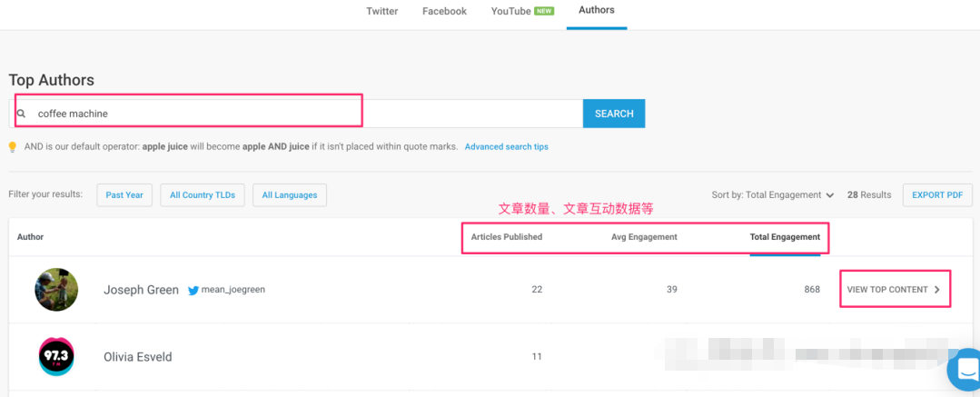Open the All Languages filter
The width and height of the screenshot is (980, 397).
pyautogui.click(x=290, y=195)
